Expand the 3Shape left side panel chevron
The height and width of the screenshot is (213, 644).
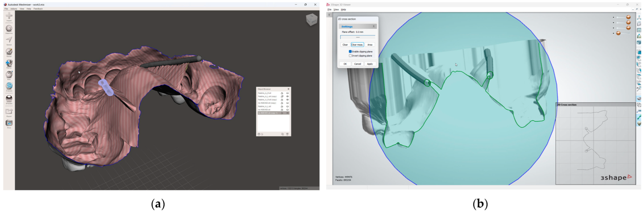pos(329,15)
